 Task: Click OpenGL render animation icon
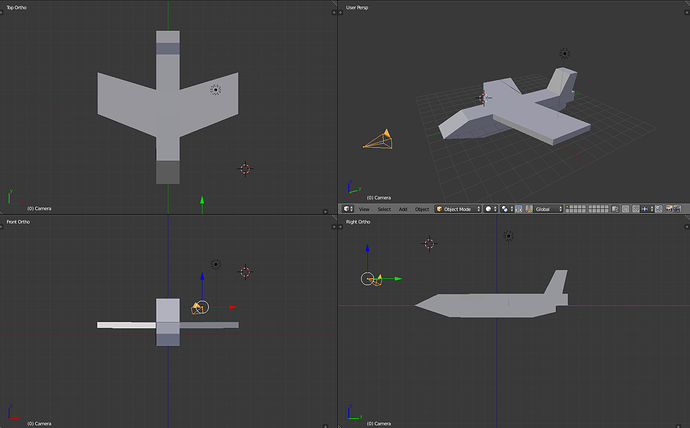click(677, 209)
